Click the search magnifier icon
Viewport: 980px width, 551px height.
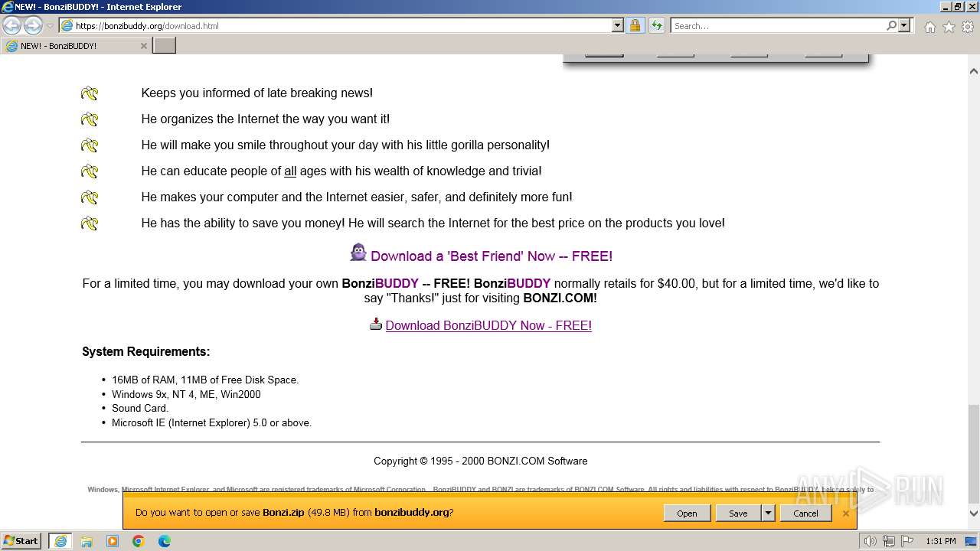891,25
